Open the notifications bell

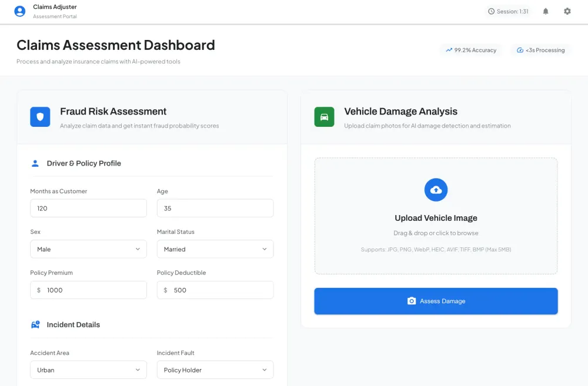pos(546,11)
